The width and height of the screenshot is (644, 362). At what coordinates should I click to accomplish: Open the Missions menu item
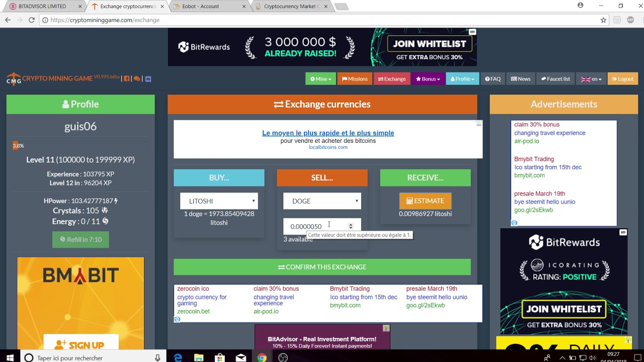coord(355,79)
